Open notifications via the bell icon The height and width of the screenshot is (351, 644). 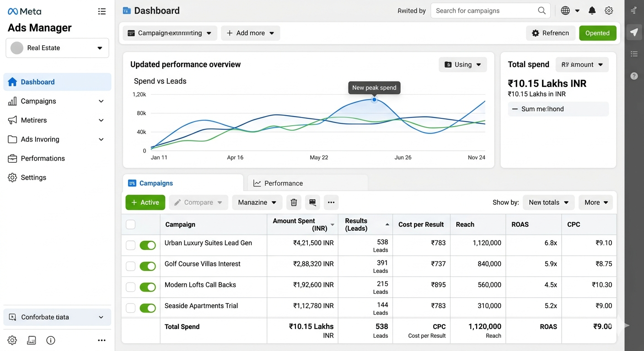click(x=592, y=11)
